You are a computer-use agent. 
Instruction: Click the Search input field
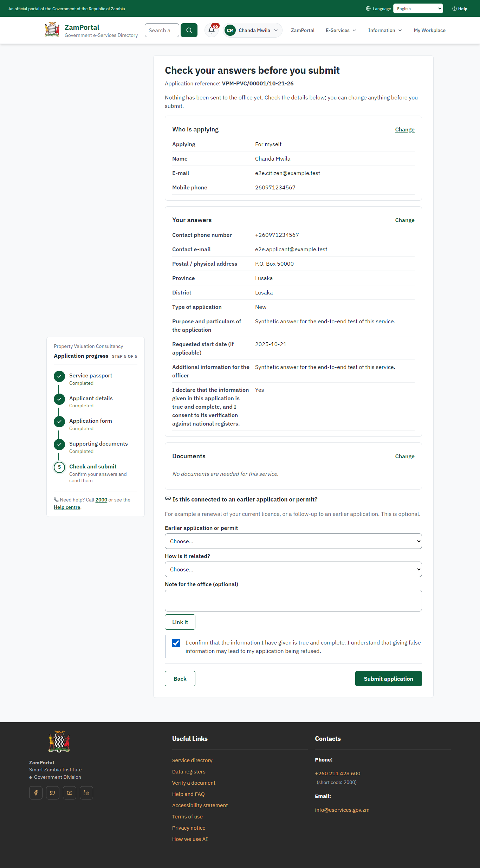point(162,30)
